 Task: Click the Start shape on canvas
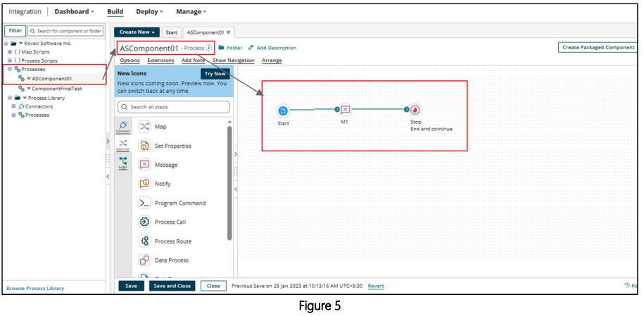pos(283,110)
